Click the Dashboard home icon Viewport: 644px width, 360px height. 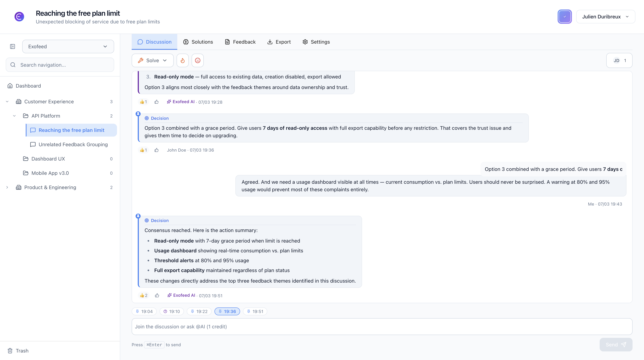pyautogui.click(x=10, y=86)
